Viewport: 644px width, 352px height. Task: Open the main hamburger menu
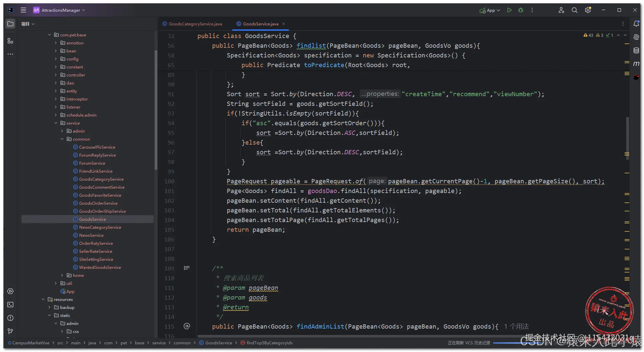pyautogui.click(x=23, y=10)
